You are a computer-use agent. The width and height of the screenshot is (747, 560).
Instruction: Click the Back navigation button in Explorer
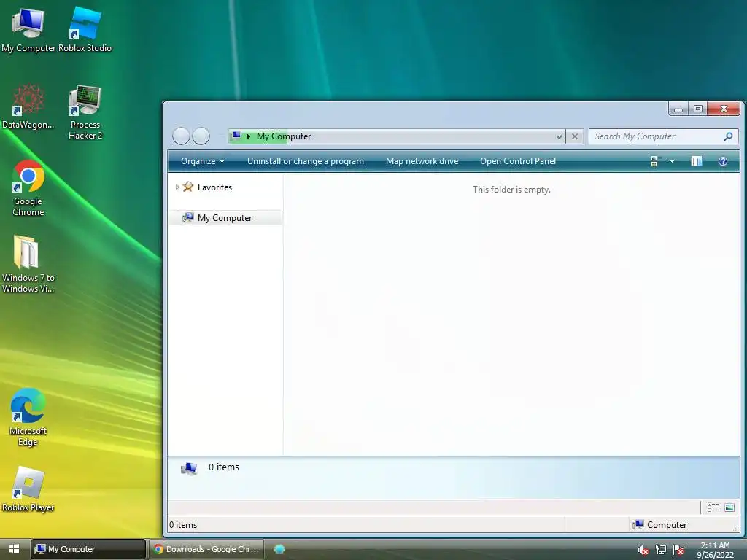tap(181, 136)
